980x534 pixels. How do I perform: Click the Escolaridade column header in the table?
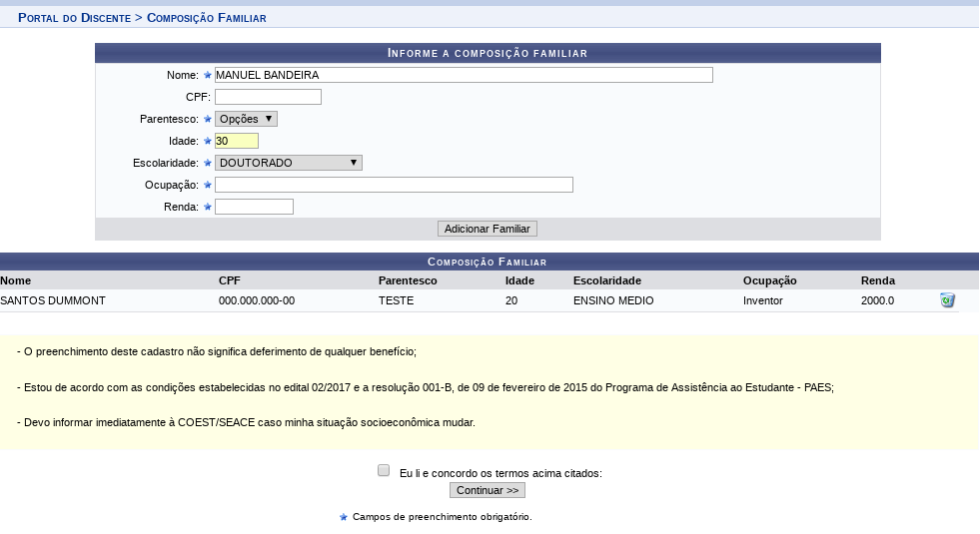(x=607, y=280)
